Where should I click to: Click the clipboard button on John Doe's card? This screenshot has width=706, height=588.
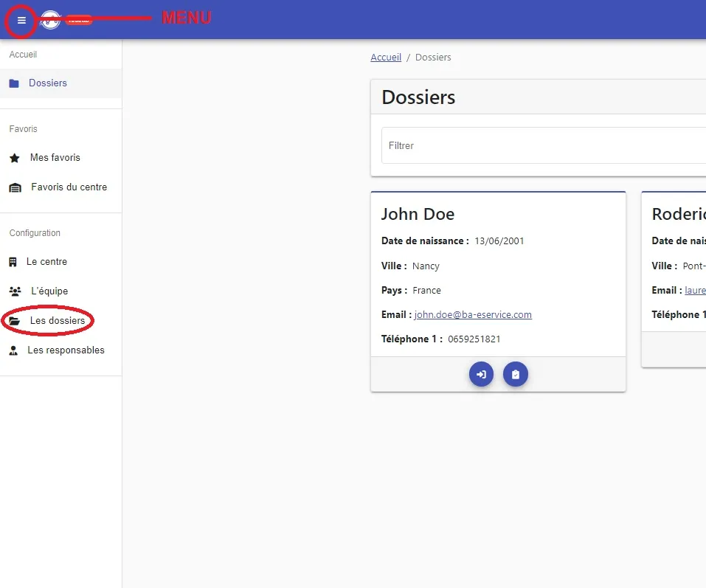516,374
